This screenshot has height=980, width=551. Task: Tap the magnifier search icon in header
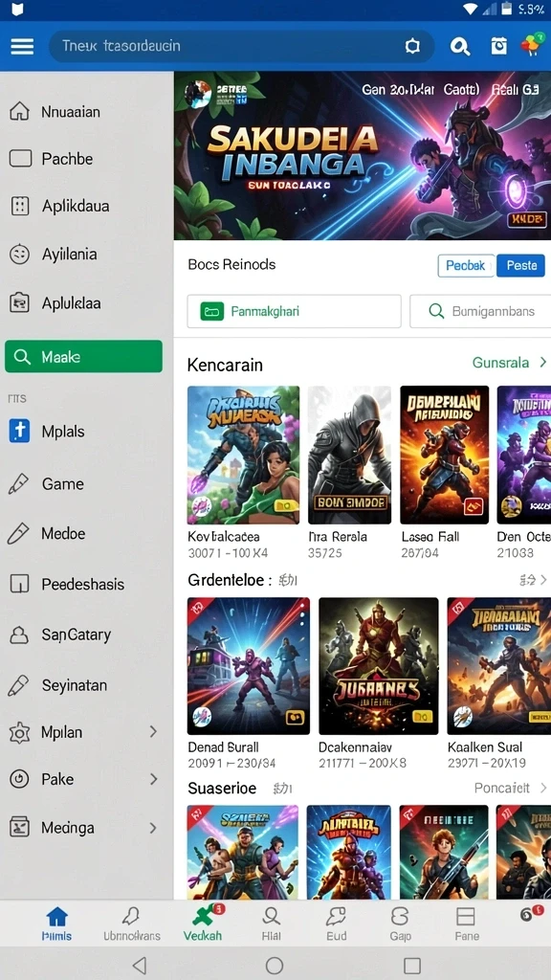click(460, 46)
